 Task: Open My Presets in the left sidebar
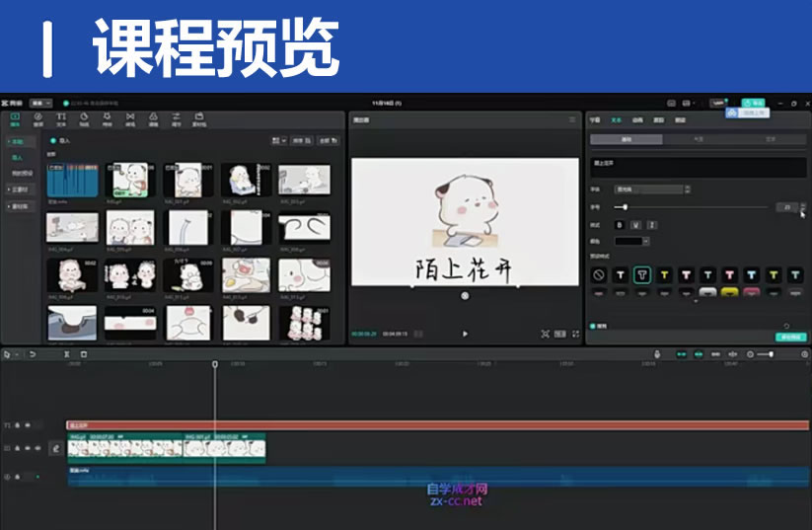[22, 173]
